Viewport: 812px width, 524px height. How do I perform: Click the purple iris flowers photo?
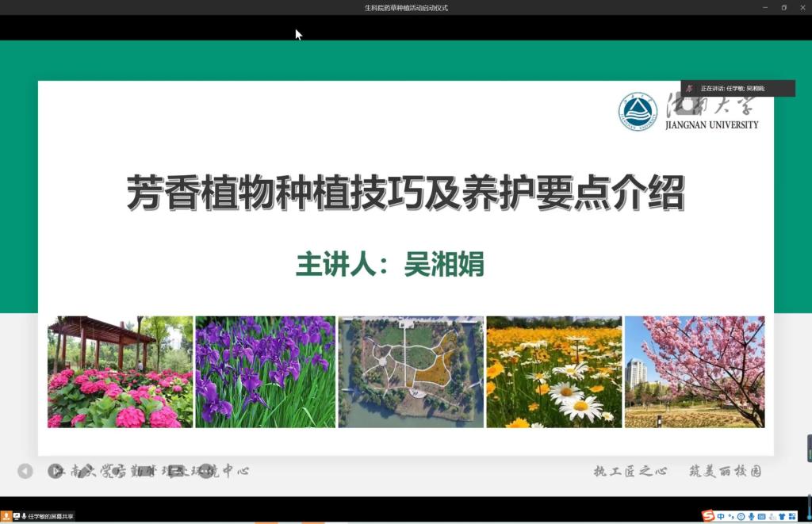coord(265,372)
